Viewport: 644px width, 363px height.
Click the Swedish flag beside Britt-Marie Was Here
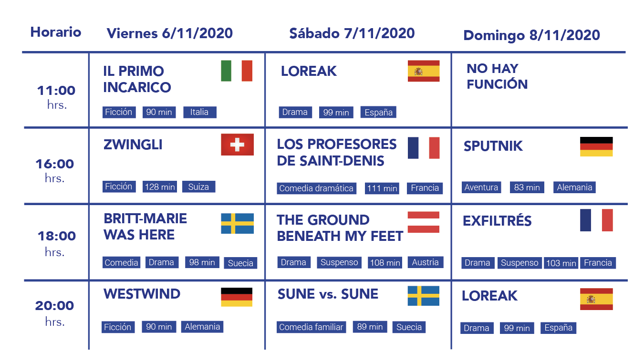237,223
